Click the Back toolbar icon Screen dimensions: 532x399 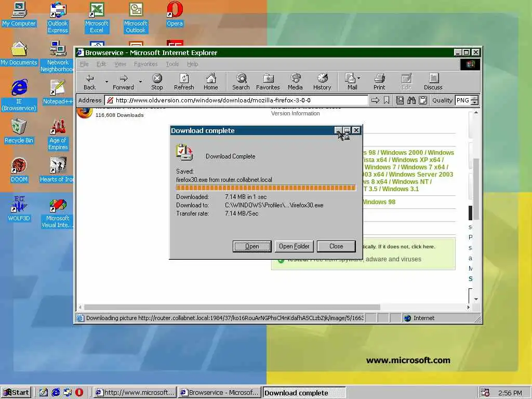[x=89, y=82]
